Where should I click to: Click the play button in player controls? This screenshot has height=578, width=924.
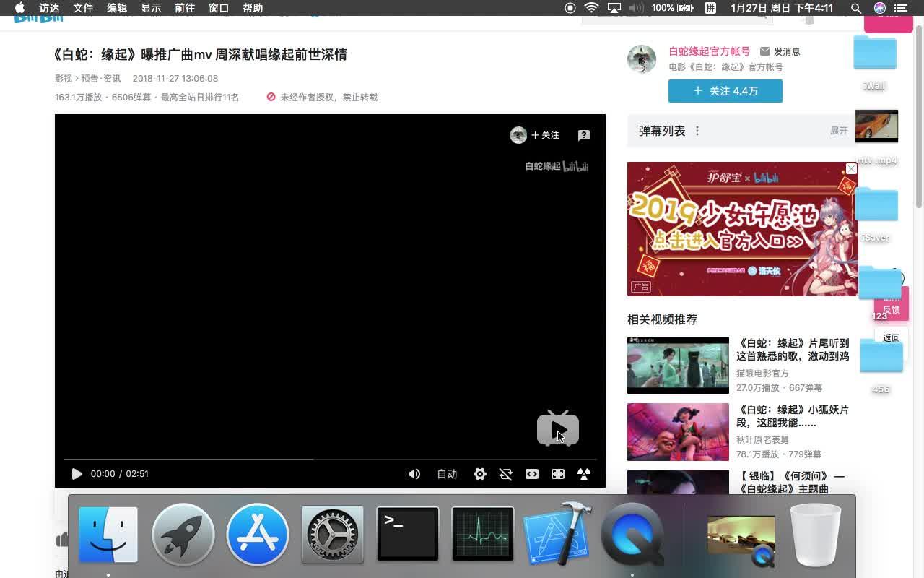coord(77,474)
